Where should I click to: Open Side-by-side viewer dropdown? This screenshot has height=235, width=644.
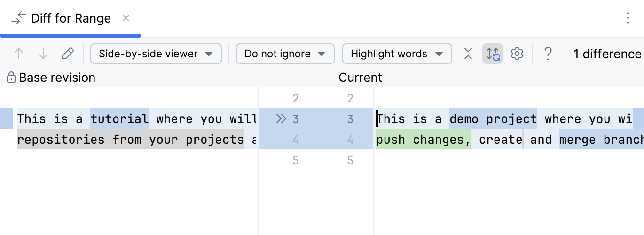pos(156,54)
